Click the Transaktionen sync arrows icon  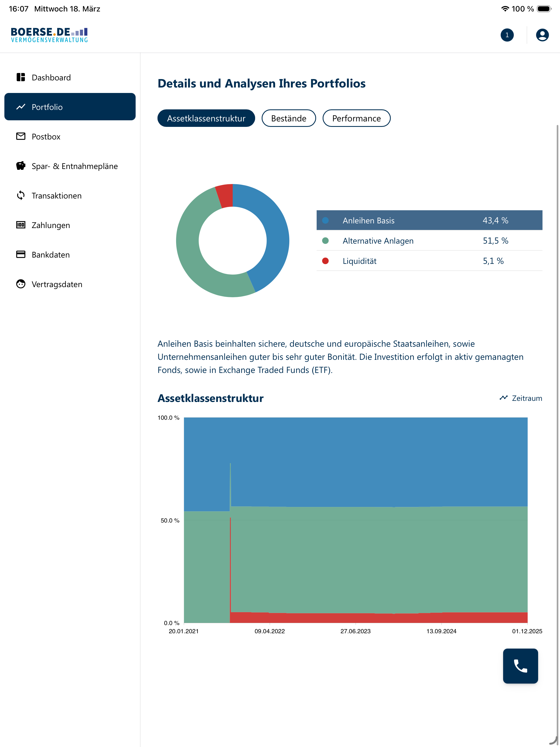[21, 195]
